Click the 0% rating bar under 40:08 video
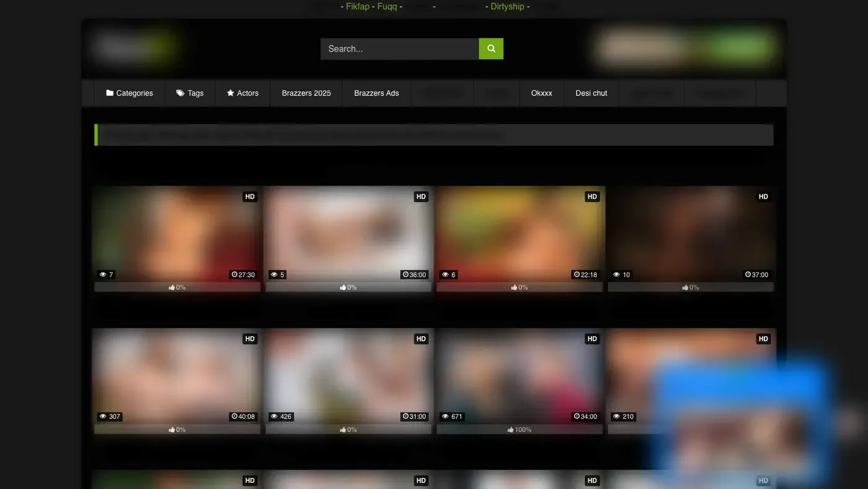The width and height of the screenshot is (868, 489). 177,429
